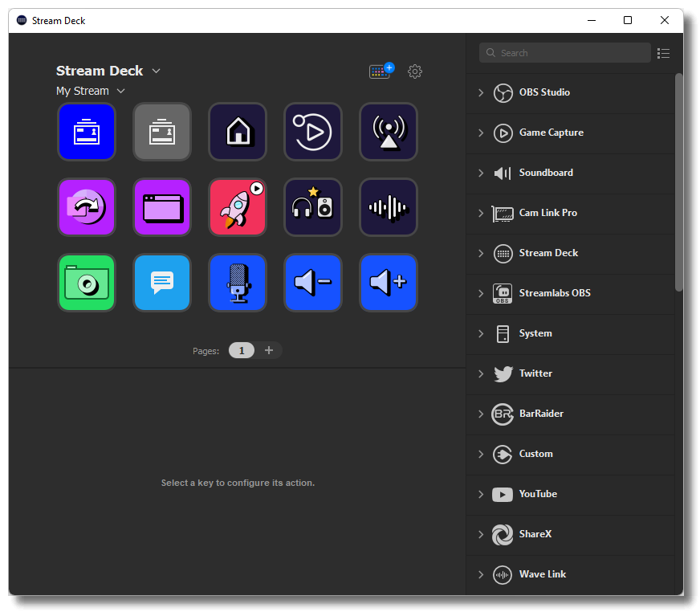Image resolution: width=700 pixels, height=612 pixels.
Task: Click the System label
Action: 535,333
